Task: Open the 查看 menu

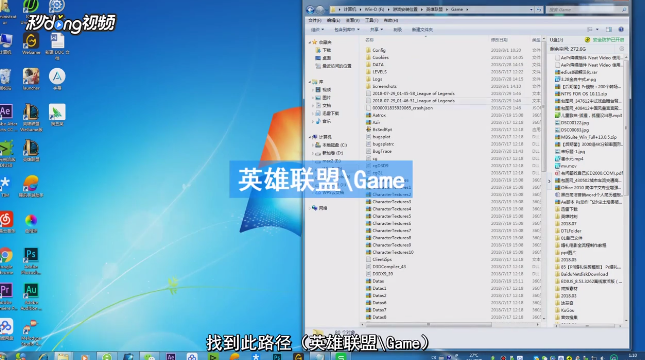Action: tap(352, 20)
